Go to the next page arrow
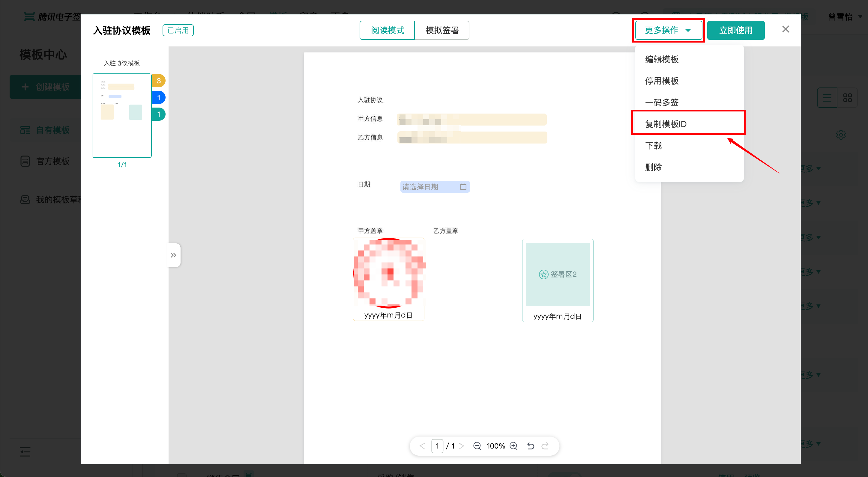The width and height of the screenshot is (868, 477). (462, 446)
